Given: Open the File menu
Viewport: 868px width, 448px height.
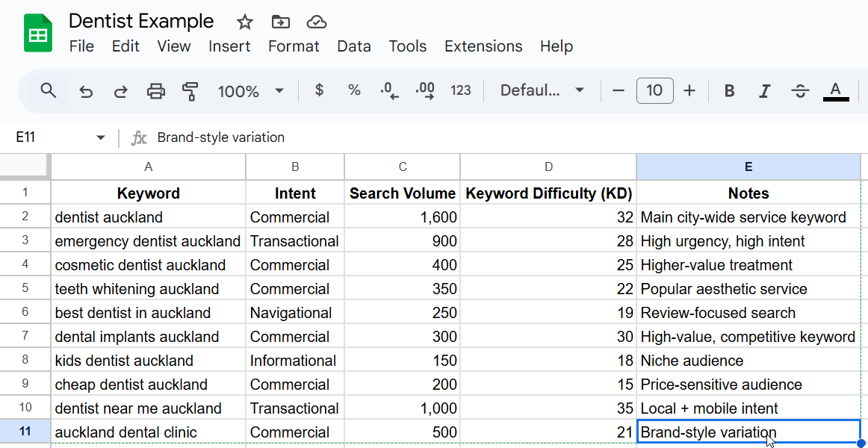Looking at the screenshot, I should [x=81, y=46].
